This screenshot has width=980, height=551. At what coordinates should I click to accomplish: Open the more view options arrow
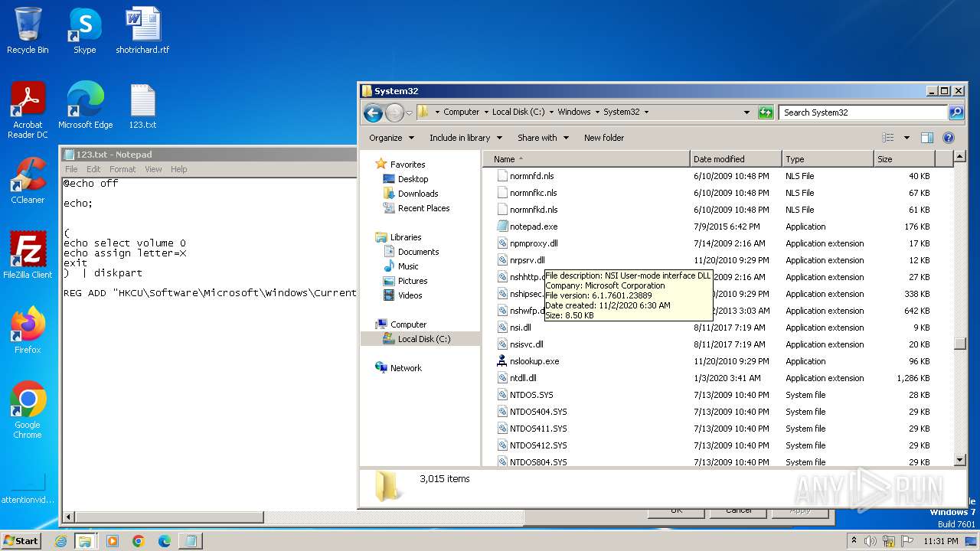pos(906,138)
